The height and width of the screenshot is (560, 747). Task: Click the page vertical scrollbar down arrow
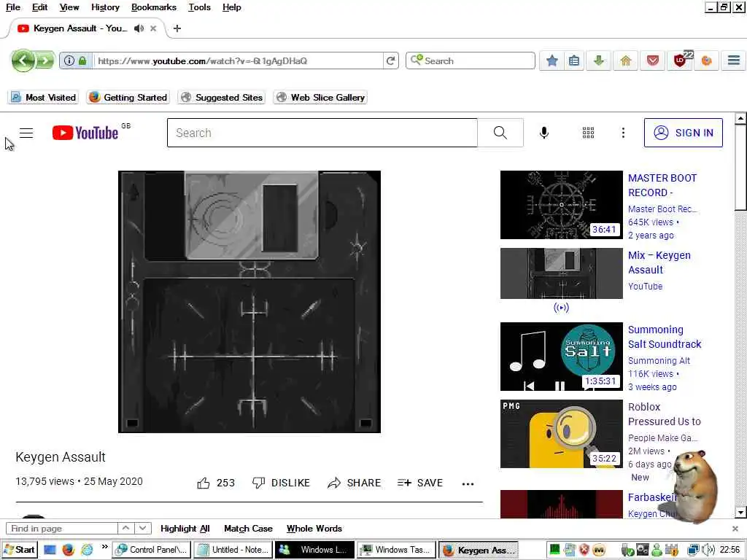(740, 513)
